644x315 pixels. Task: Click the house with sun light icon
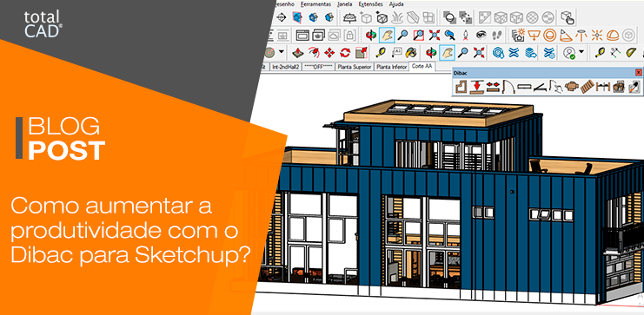[x=518, y=35]
